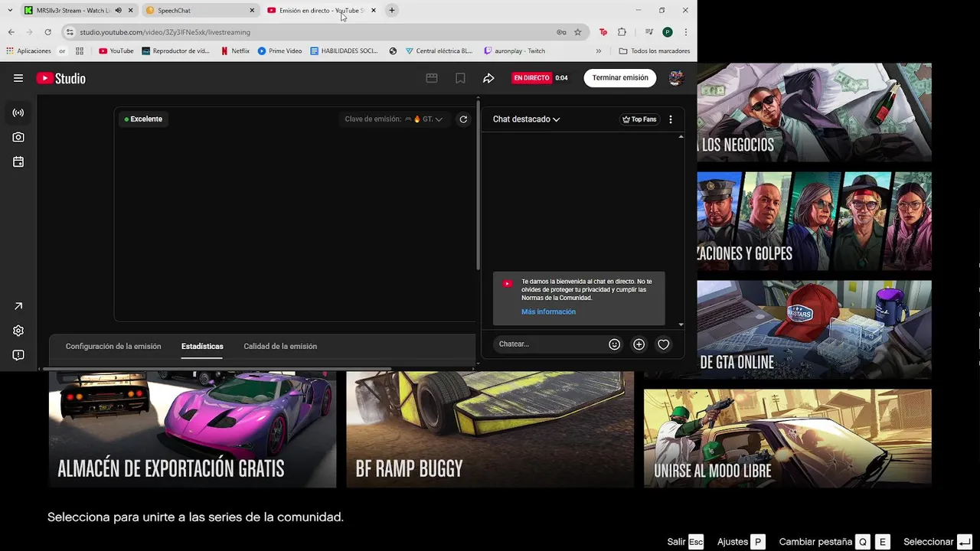The image size is (980, 551).
Task: Show more bookmarks with the chevron
Action: click(x=599, y=51)
